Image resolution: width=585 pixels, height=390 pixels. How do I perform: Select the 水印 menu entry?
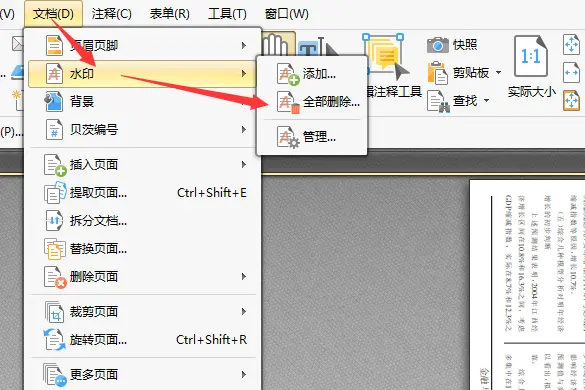pyautogui.click(x=142, y=74)
